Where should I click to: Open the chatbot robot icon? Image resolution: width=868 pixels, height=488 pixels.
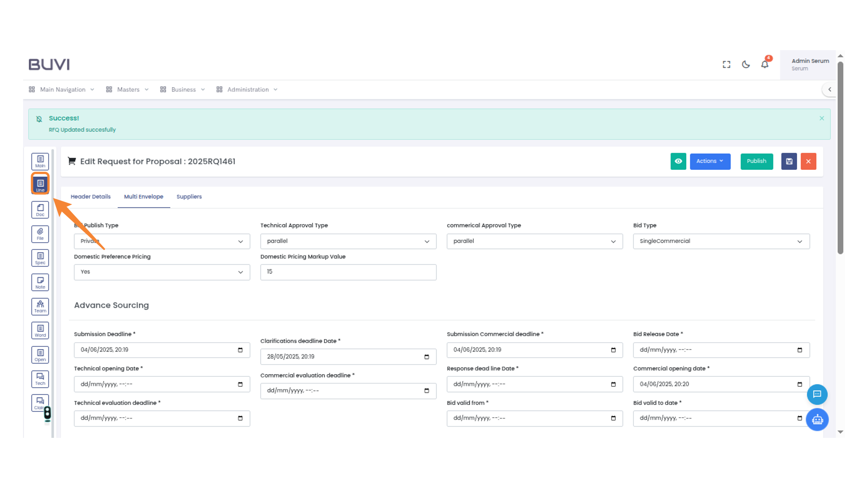[817, 420]
